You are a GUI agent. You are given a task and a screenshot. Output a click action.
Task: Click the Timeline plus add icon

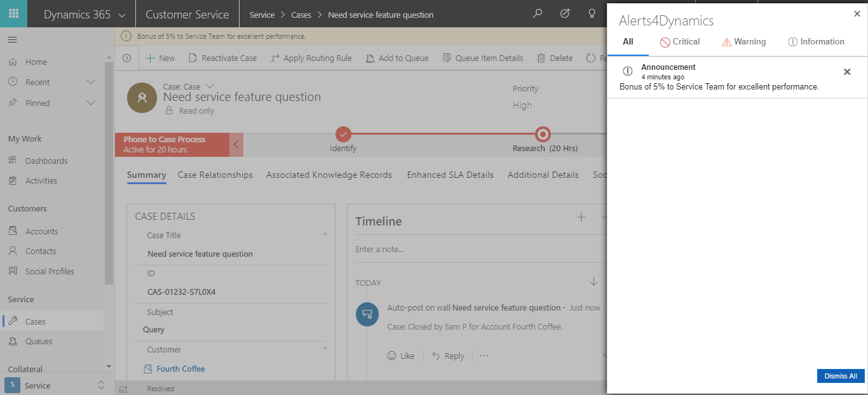click(581, 217)
